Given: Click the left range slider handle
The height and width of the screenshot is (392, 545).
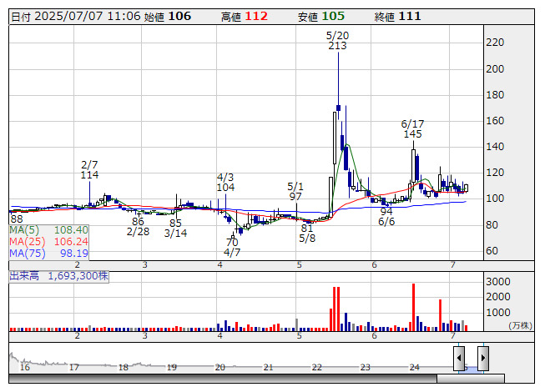Looking at the screenshot, I should coord(459,359).
